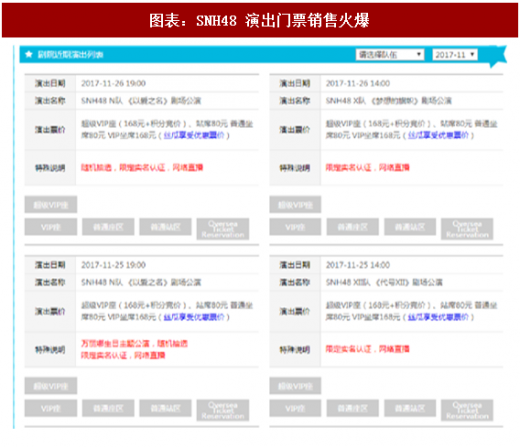The image size is (520, 447).
Task: Click red special note of 2017-11-26 19:00 show
Action: tap(142, 167)
